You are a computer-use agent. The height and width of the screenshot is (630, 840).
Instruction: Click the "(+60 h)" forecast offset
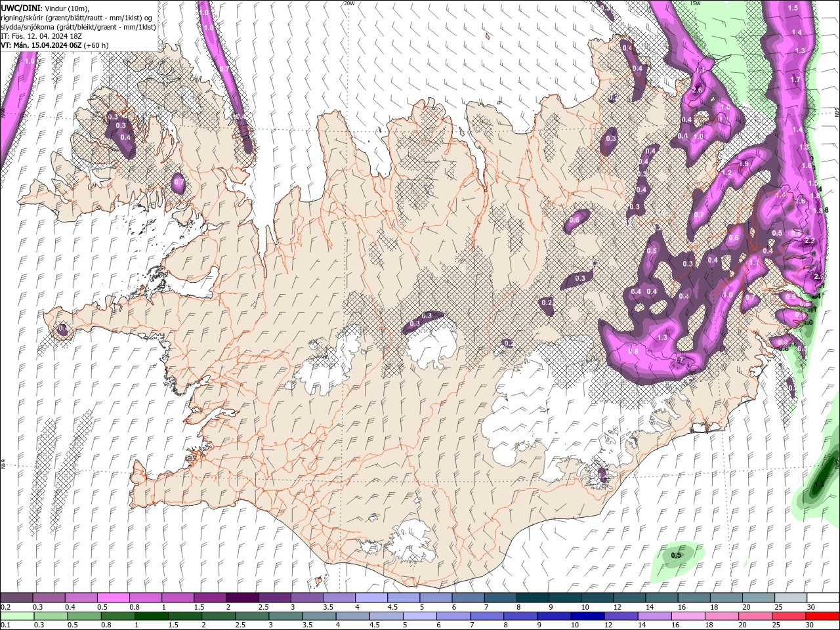[x=96, y=45]
